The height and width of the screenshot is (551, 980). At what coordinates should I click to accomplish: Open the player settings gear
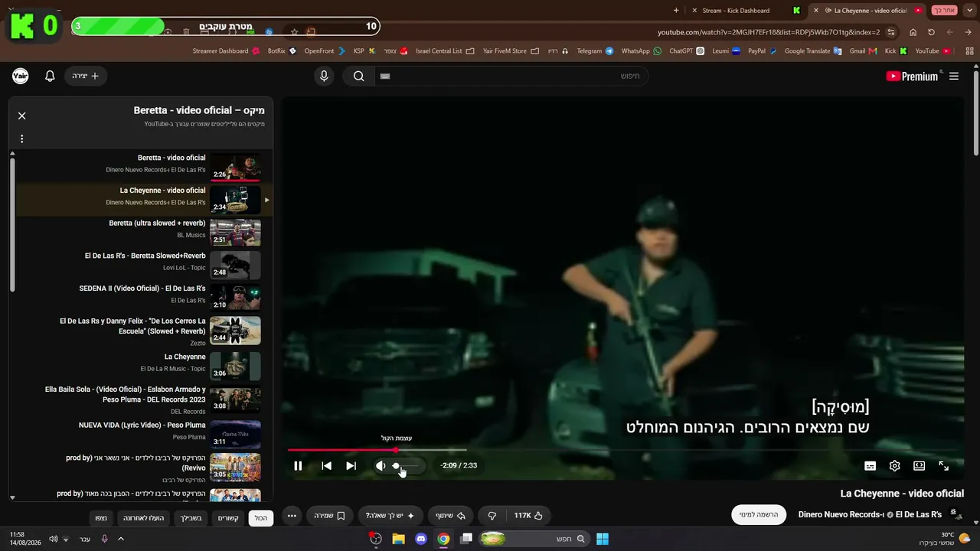point(894,465)
